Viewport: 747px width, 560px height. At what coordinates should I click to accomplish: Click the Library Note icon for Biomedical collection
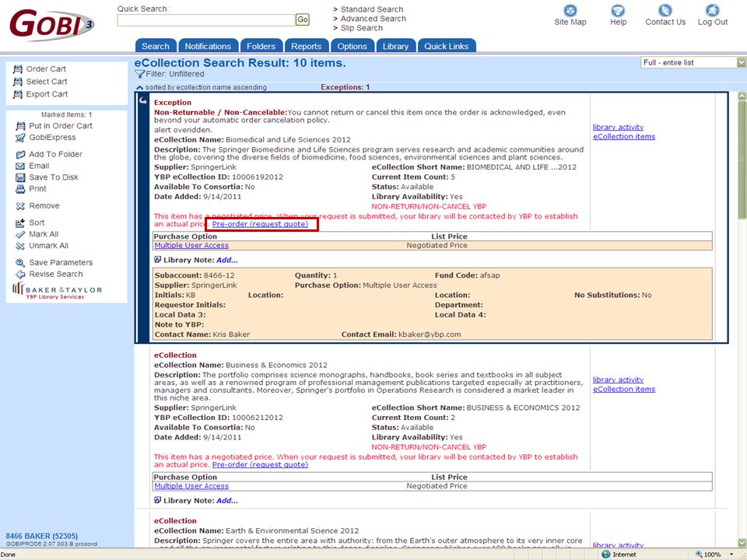tap(158, 260)
